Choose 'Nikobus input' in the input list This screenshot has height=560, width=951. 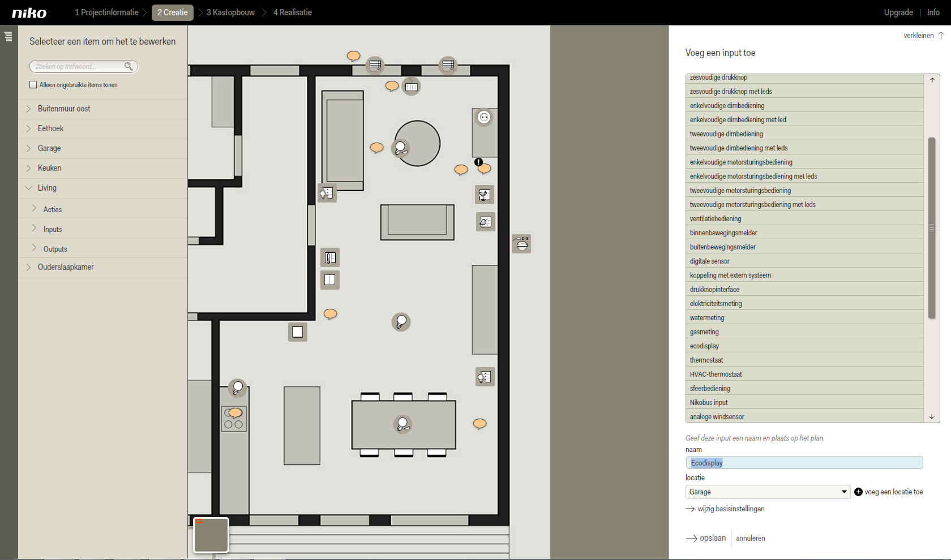tap(804, 403)
